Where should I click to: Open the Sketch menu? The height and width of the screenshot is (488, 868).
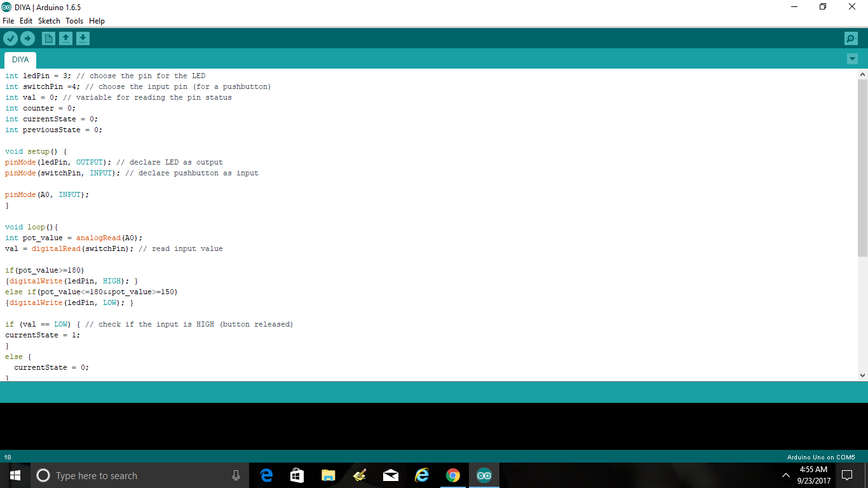(49, 21)
